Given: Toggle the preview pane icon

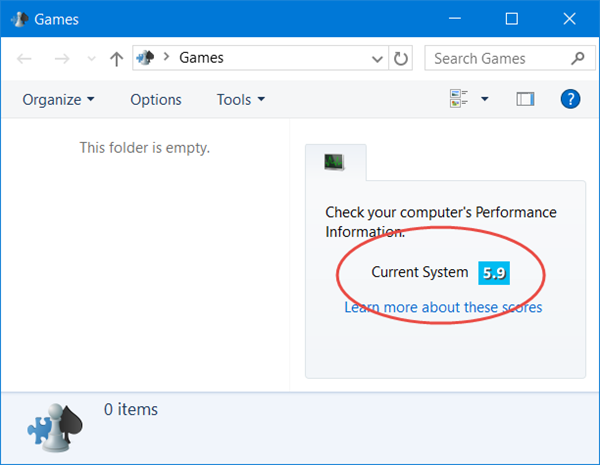Looking at the screenshot, I should click(x=525, y=99).
